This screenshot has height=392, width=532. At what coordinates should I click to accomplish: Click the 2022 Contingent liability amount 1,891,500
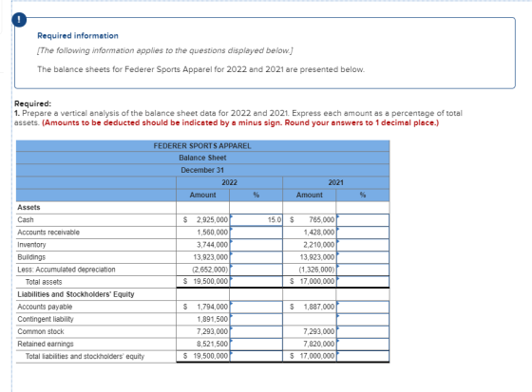pos(212,319)
